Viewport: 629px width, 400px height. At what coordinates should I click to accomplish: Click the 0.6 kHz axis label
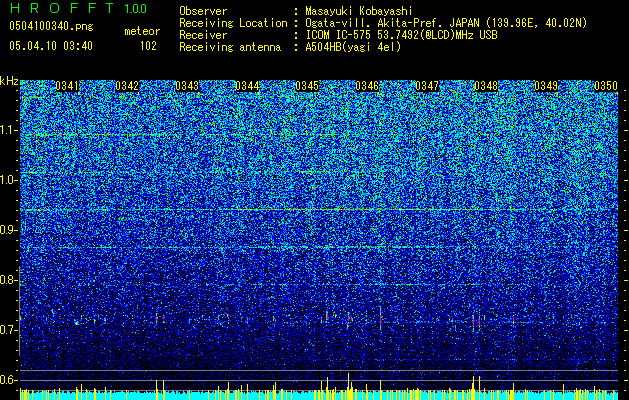pos(7,380)
